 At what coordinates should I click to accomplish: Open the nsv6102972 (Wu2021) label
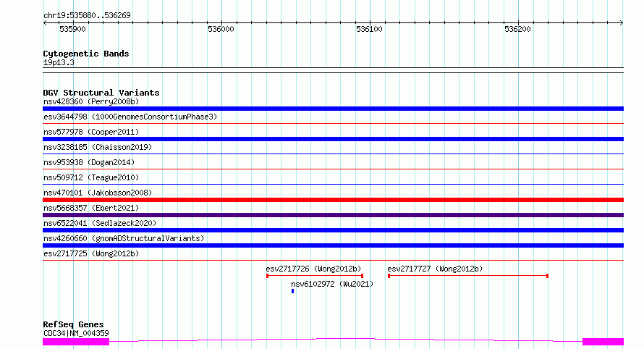[x=332, y=284]
